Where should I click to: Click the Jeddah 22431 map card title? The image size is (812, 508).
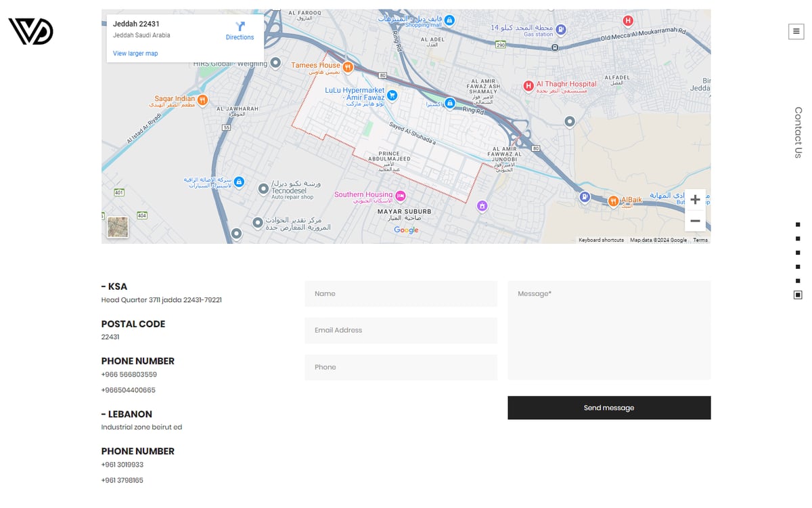[136, 24]
